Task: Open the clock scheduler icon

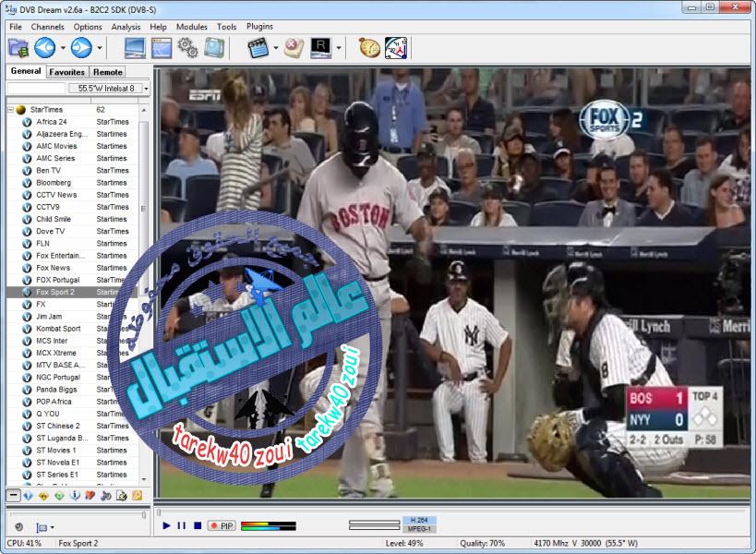Action: (396, 48)
